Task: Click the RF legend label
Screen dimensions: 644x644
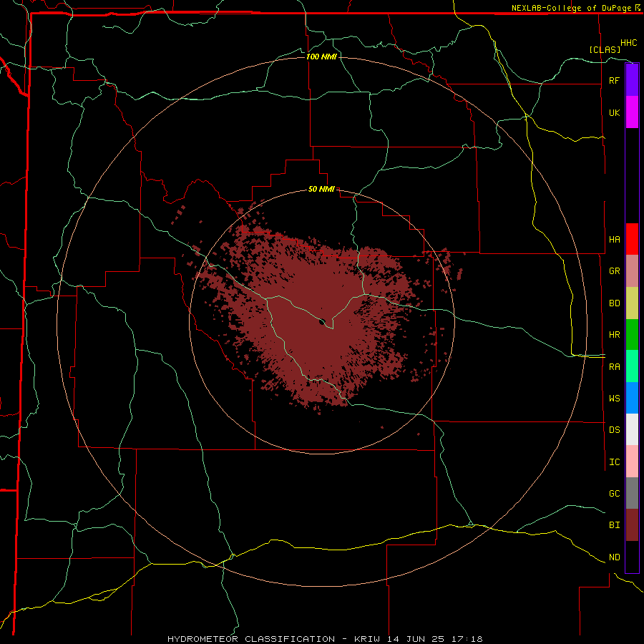Action: pyautogui.click(x=614, y=80)
